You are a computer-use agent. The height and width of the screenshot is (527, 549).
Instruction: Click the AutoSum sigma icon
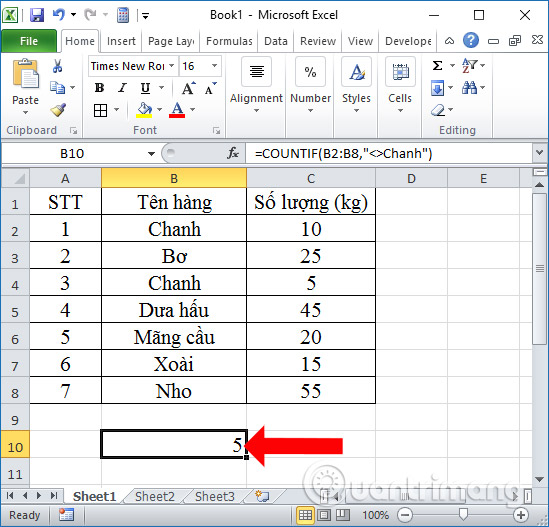437,65
